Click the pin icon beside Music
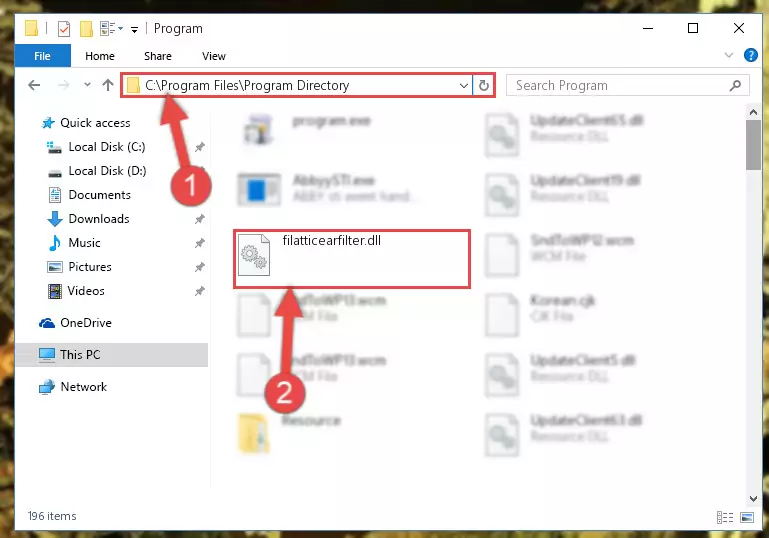The height and width of the screenshot is (538, 769). tap(200, 243)
